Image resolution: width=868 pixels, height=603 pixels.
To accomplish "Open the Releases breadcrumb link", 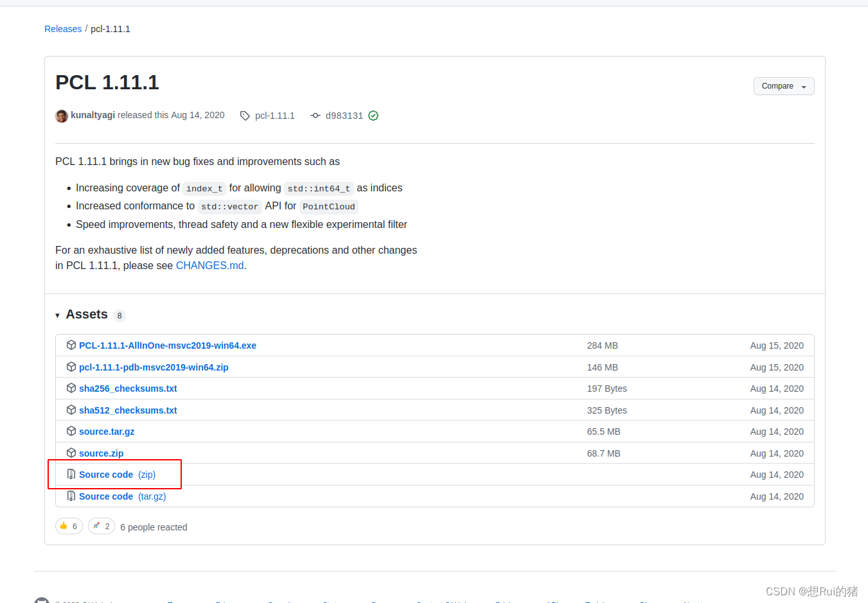I will coord(62,28).
